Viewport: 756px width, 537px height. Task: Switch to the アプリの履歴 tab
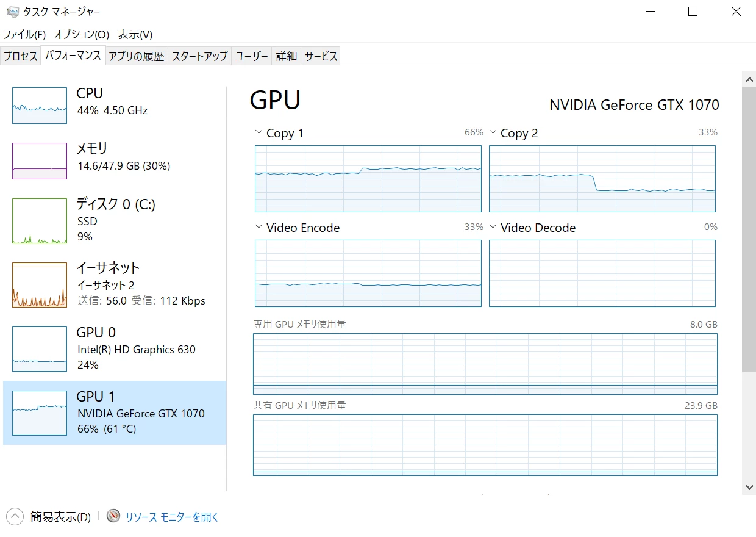(137, 56)
